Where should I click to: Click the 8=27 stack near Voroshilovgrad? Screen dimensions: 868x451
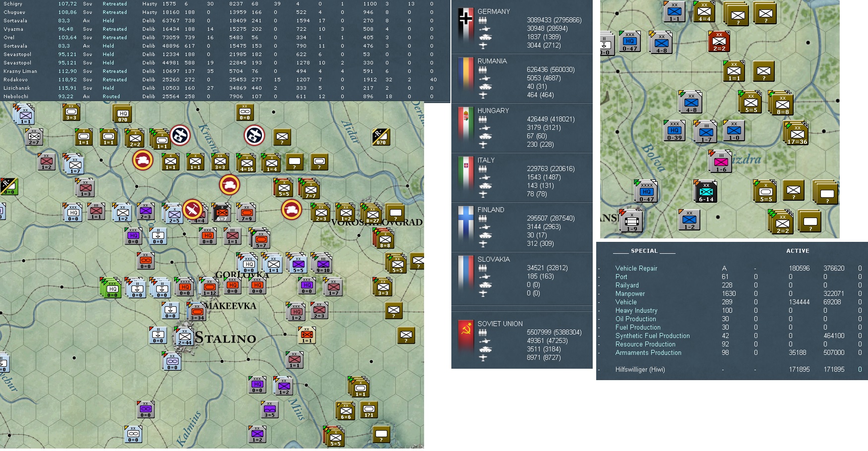click(372, 214)
